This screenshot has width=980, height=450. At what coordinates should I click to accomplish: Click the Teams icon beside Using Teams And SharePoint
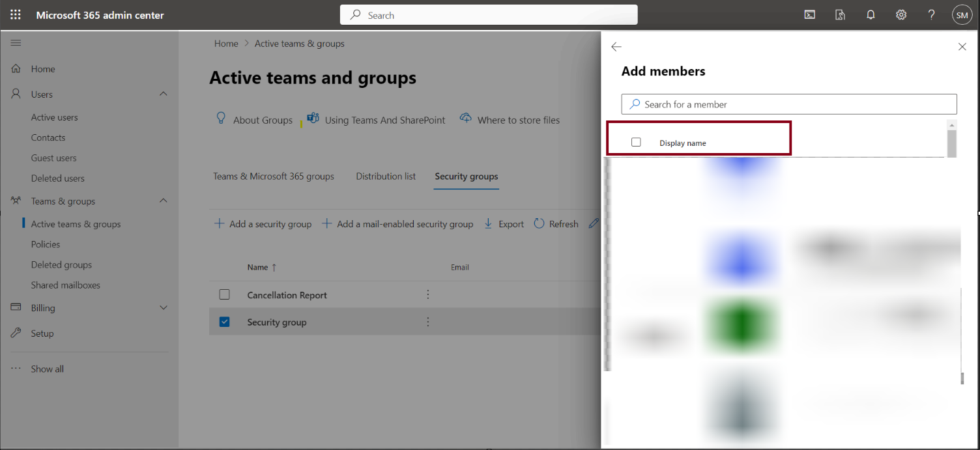tap(313, 119)
